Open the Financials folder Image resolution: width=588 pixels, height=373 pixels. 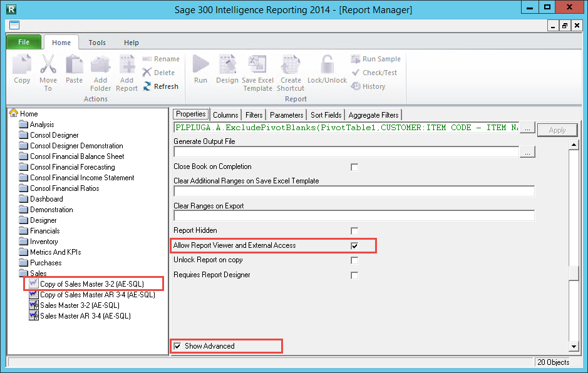coord(39,230)
